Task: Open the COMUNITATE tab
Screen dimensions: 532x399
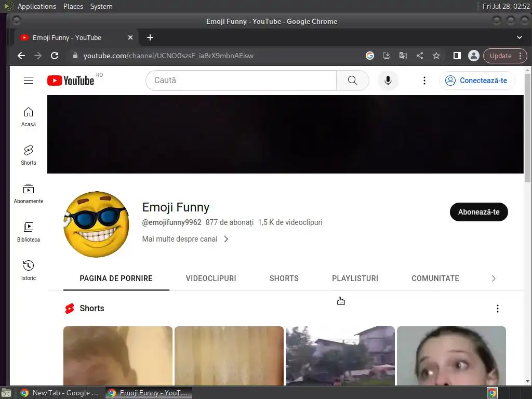Action: (x=435, y=278)
